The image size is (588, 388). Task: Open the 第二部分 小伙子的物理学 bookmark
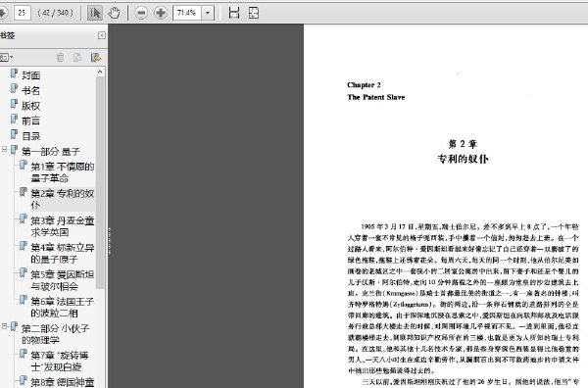[55, 334]
